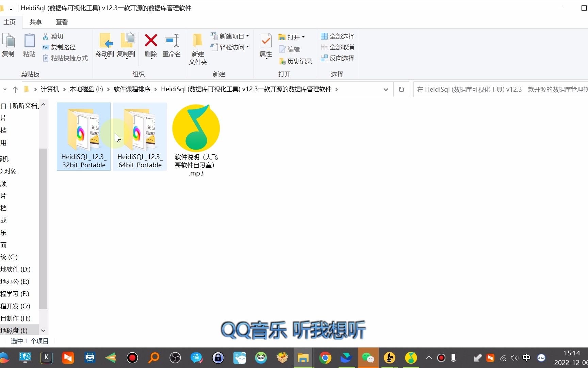This screenshot has height=368, width=588.
Task: Expand chevron after 软件课程排序 in path
Action: click(156, 89)
